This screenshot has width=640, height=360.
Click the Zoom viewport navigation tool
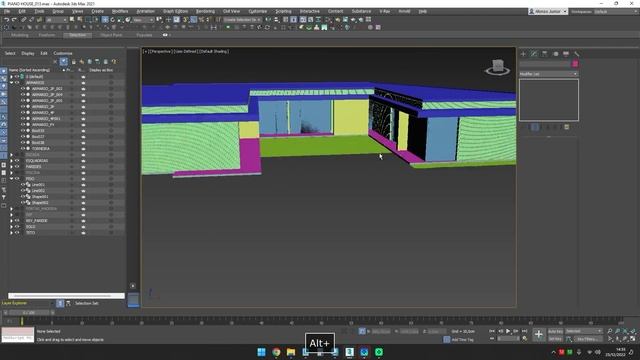tap(610, 331)
